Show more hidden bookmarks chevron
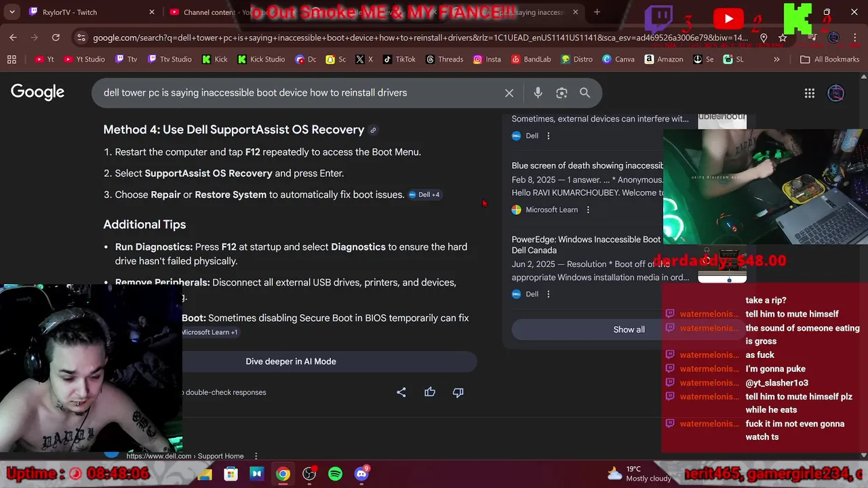This screenshot has width=868, height=488. [x=776, y=60]
